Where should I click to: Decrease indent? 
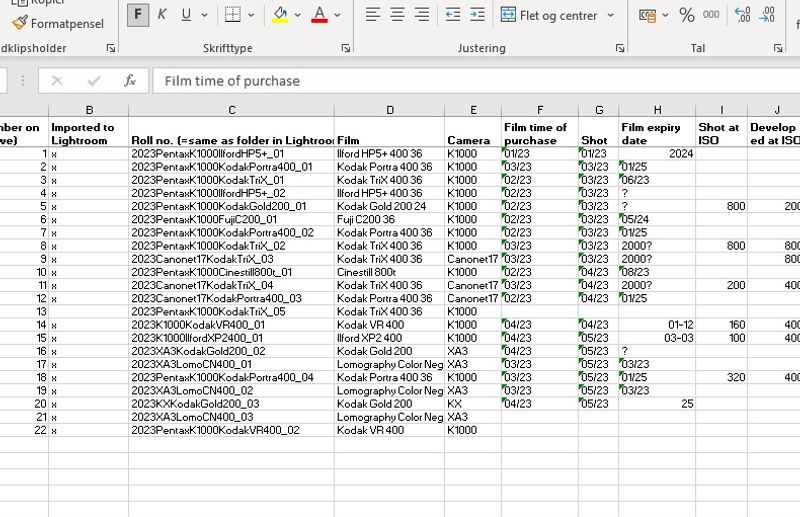453,15
